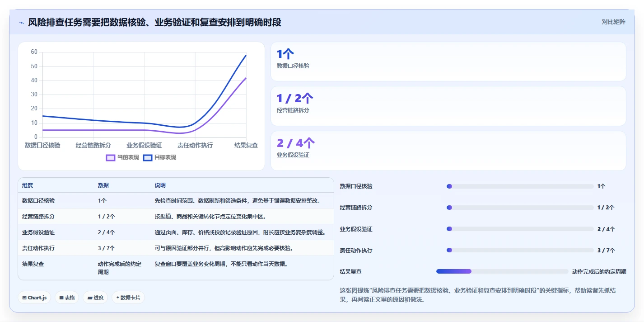Click the 30 value on the chart y-axis
Viewport: 644px width, 322px height.
[34, 95]
